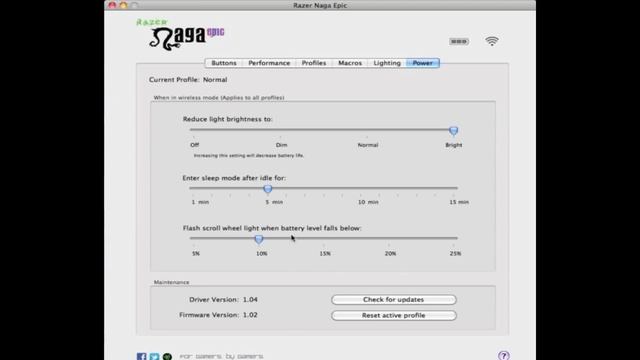Select the Power tab
Screen dimensions: 640x360
pos(422,63)
